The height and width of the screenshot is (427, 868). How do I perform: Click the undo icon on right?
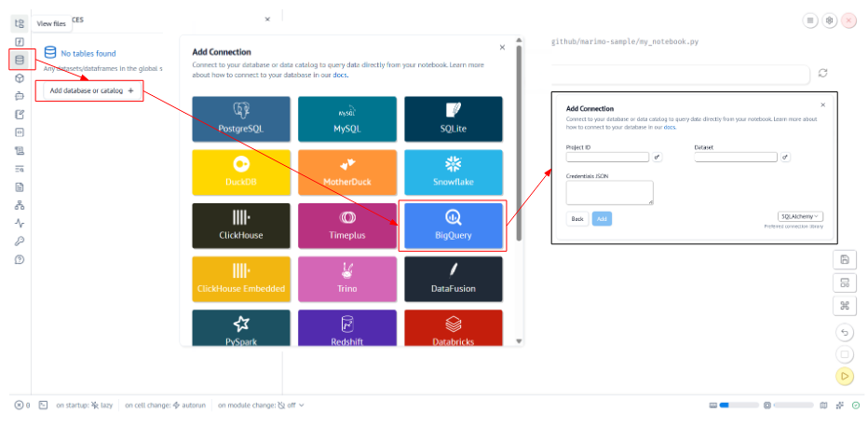tap(845, 332)
